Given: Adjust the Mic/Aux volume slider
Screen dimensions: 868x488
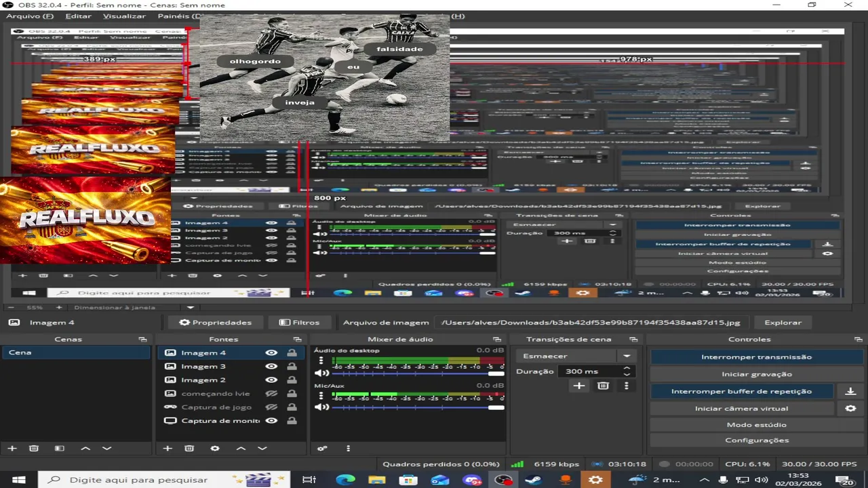Looking at the screenshot, I should click(x=418, y=407).
